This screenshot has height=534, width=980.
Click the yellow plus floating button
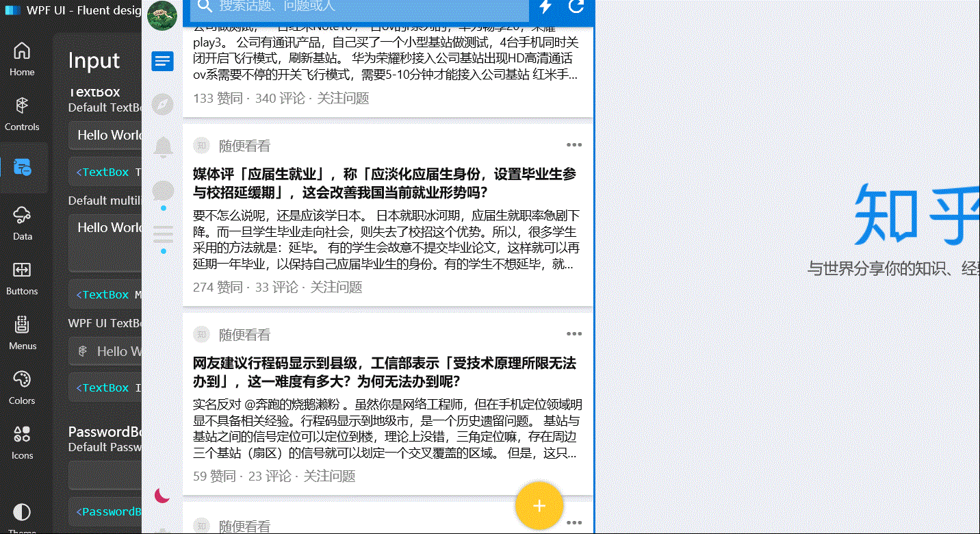click(x=539, y=506)
